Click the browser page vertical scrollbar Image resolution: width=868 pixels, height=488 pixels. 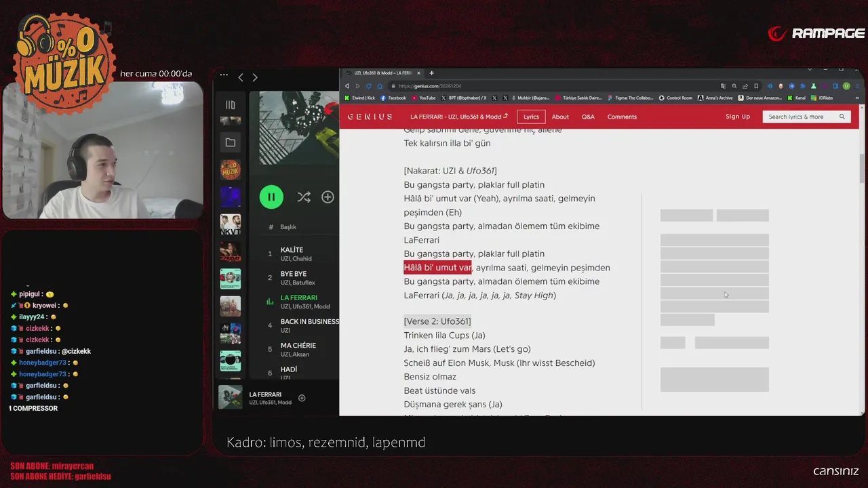[863, 167]
